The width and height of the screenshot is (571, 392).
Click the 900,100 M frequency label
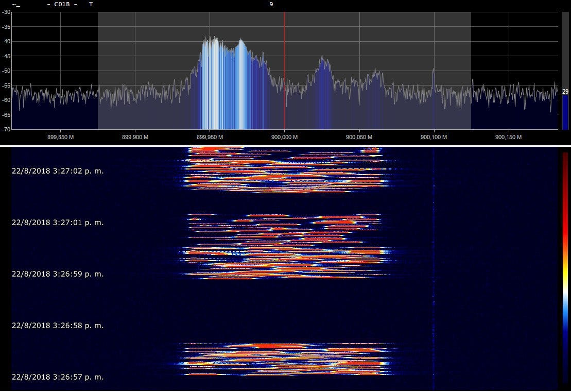tap(434, 138)
